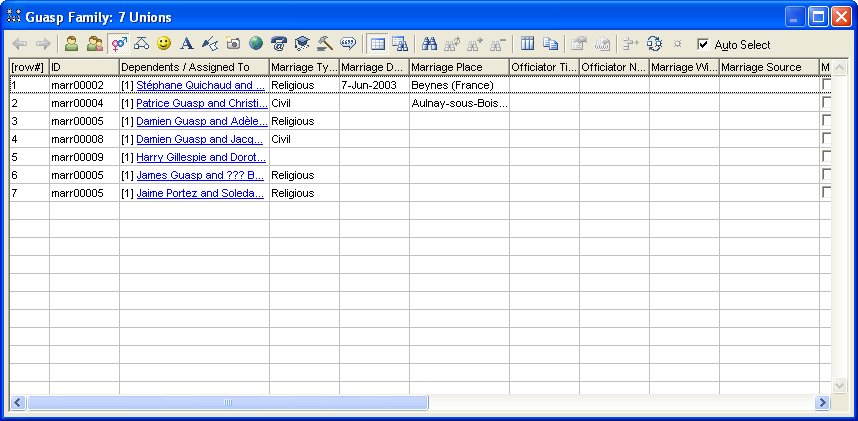Screen dimensions: 858x421
Task: Click the horizontal scrollbar right arrow
Action: [x=822, y=402]
